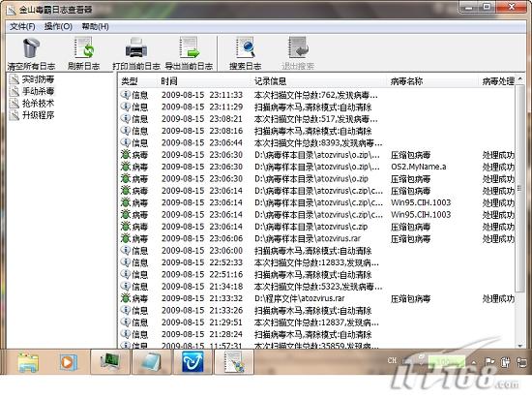This screenshot has height=399, width=532.
Task: Click the info icon on the 23:06:44 row
Action: (126, 142)
